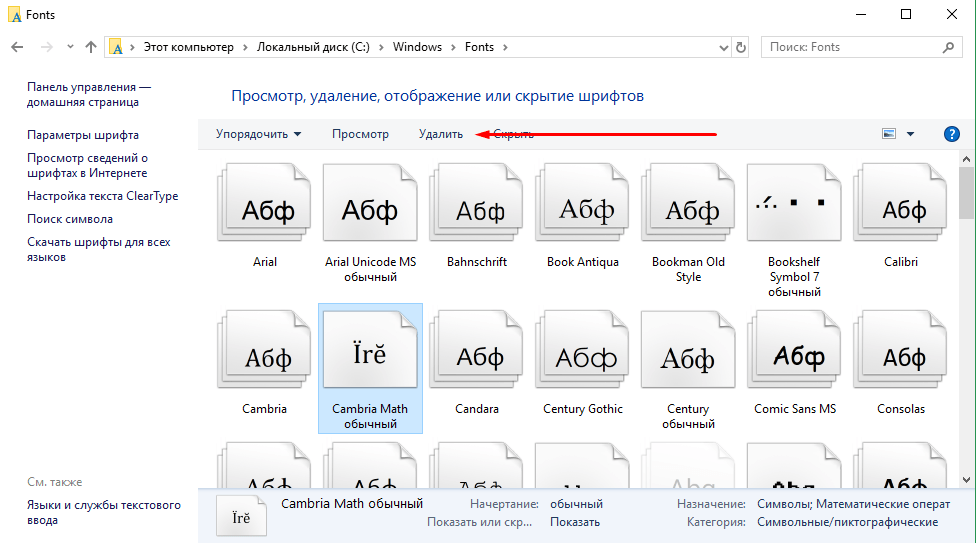Image resolution: width=976 pixels, height=543 pixels.
Task: Open the Упорядочить dropdown menu
Action: (x=258, y=134)
